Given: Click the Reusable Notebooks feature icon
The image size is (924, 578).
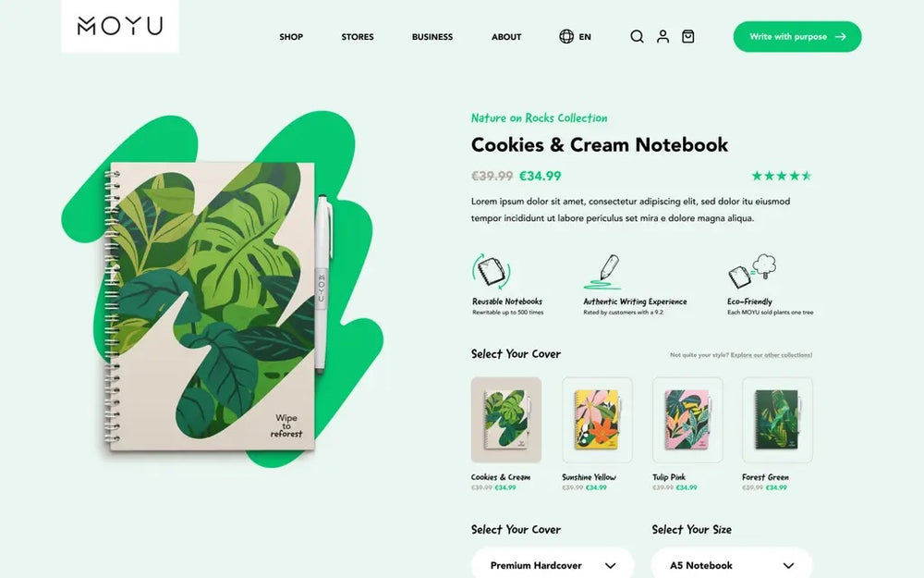Looking at the screenshot, I should pyautogui.click(x=492, y=272).
